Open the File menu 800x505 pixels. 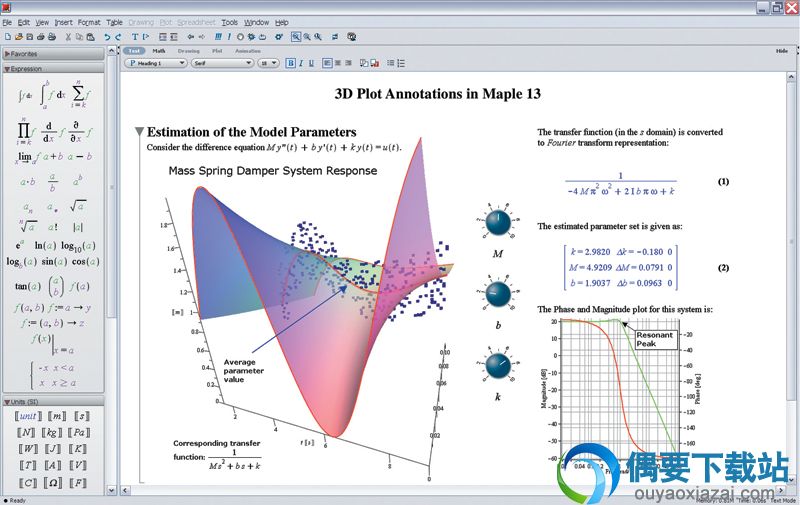click(7, 22)
